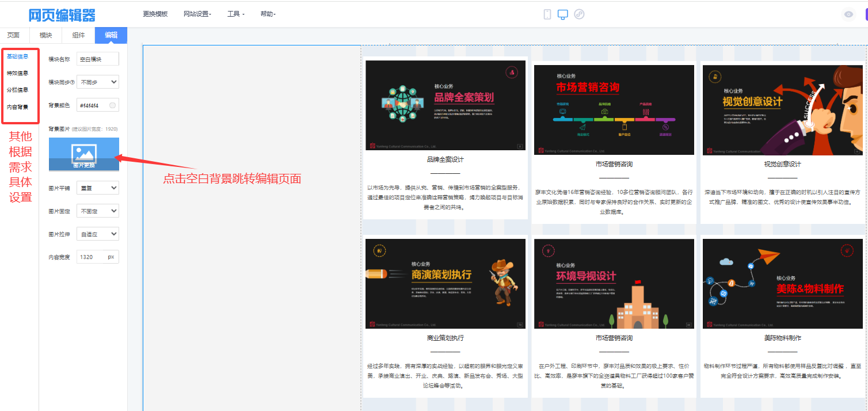Expand the 图片拉伸 dropdown
Image resolution: width=868 pixels, height=411 pixels.
(98, 234)
